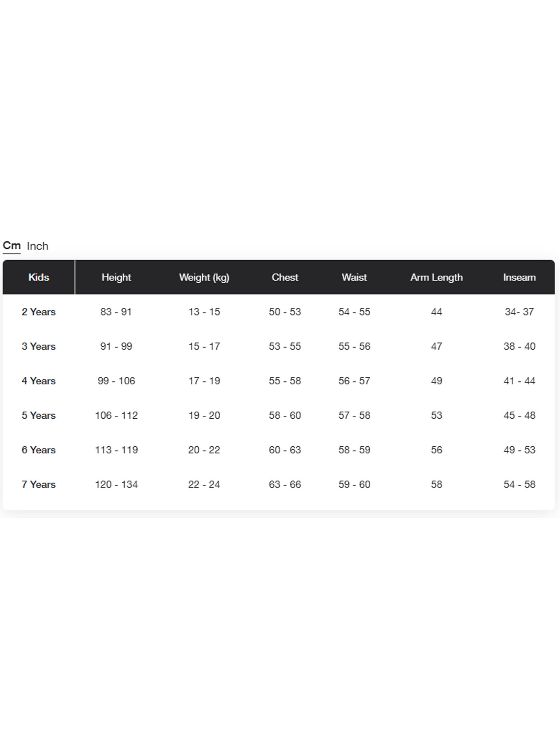Viewport: 560px width, 747px height.
Task: Select the 5 Years row label
Action: [x=38, y=415]
